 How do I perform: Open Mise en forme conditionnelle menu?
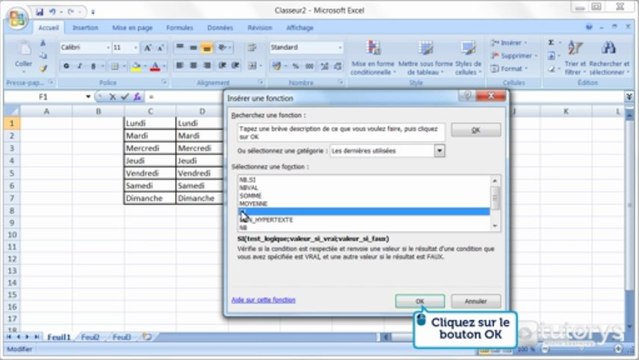[x=373, y=57]
